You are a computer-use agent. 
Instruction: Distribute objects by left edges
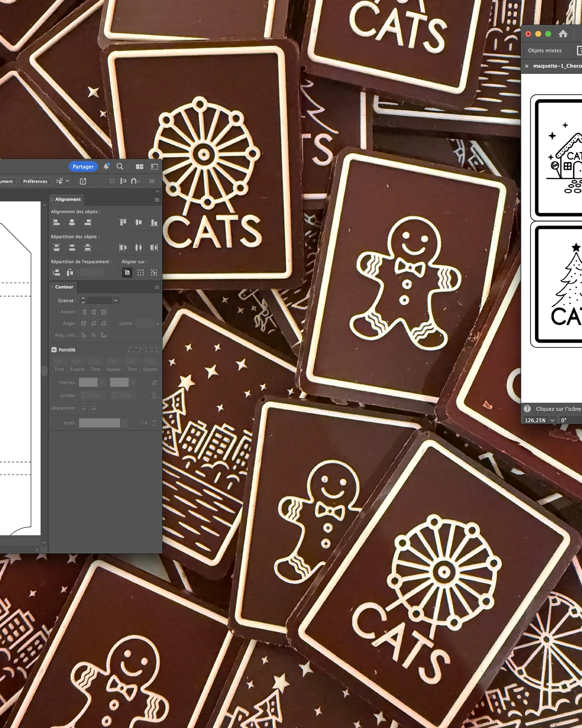(x=123, y=248)
